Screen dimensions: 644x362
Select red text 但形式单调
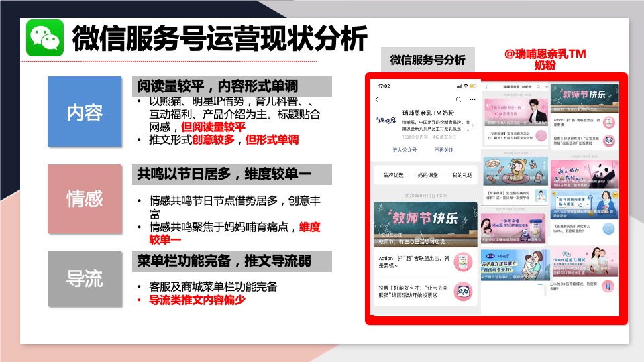[272, 140]
